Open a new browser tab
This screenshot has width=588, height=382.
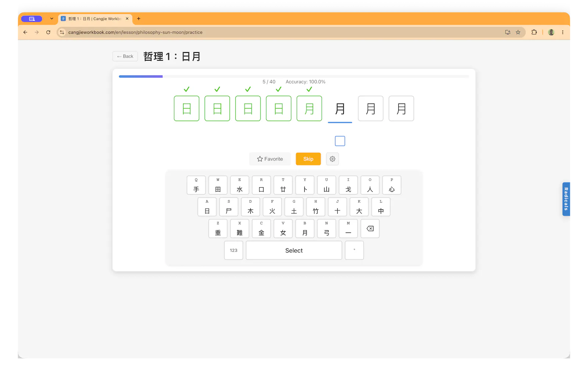(x=139, y=19)
